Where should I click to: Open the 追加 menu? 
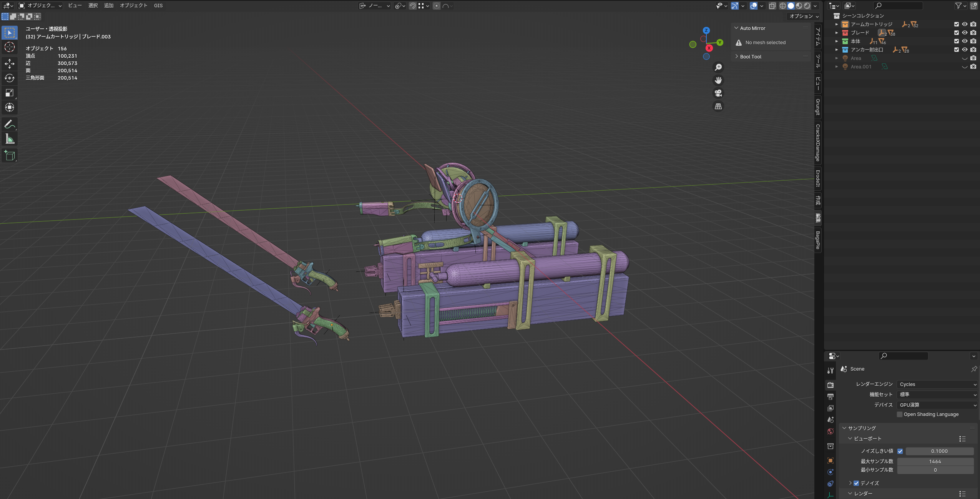[109, 5]
